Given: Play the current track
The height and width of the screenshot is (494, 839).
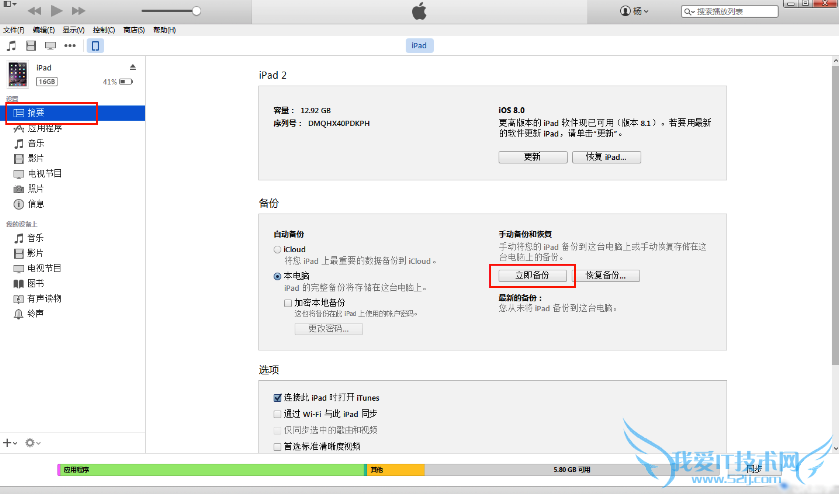Looking at the screenshot, I should 56,11.
